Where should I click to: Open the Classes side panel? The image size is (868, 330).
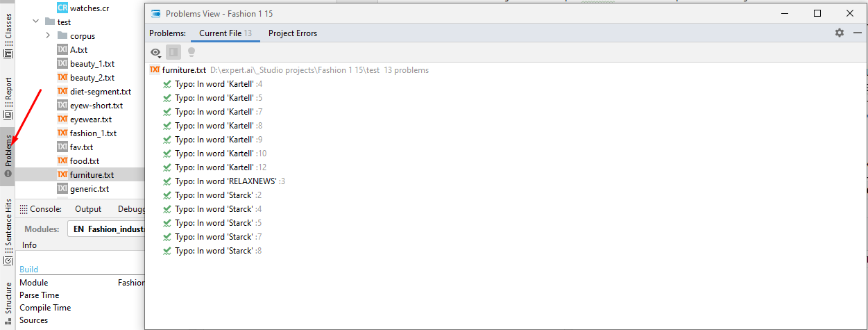pos(8,31)
